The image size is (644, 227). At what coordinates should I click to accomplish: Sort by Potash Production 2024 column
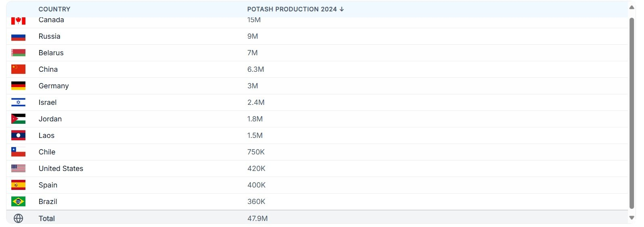tap(295, 9)
